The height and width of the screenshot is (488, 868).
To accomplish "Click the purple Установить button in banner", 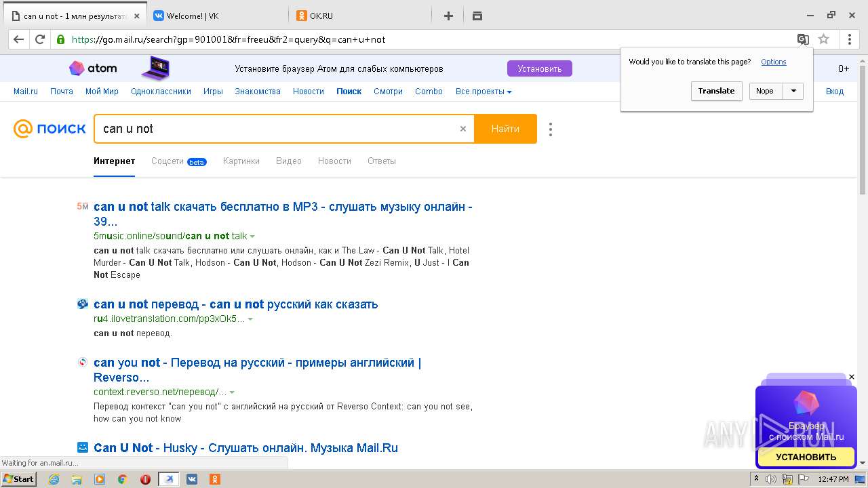I will point(539,68).
